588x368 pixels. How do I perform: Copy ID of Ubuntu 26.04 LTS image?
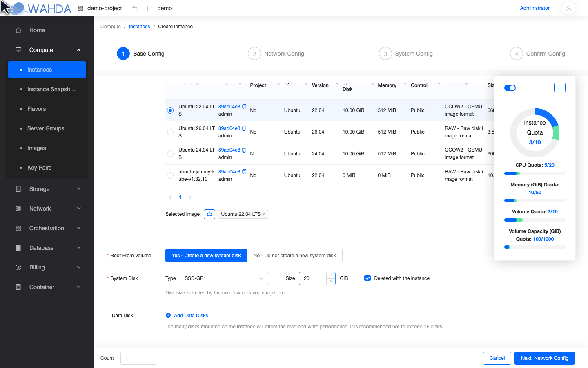(244, 128)
